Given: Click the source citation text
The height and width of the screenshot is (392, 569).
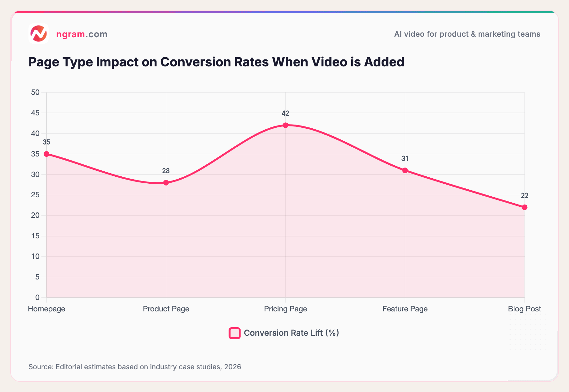Looking at the screenshot, I should tap(134, 367).
